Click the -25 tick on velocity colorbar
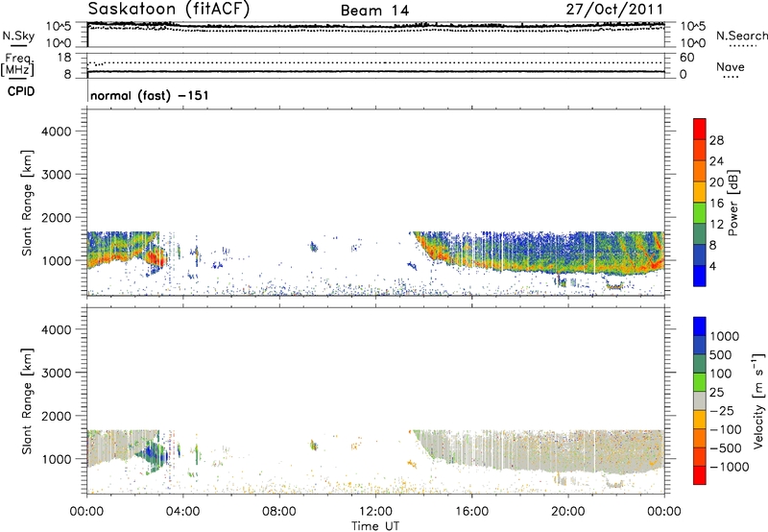The width and height of the screenshot is (768, 532). click(722, 410)
